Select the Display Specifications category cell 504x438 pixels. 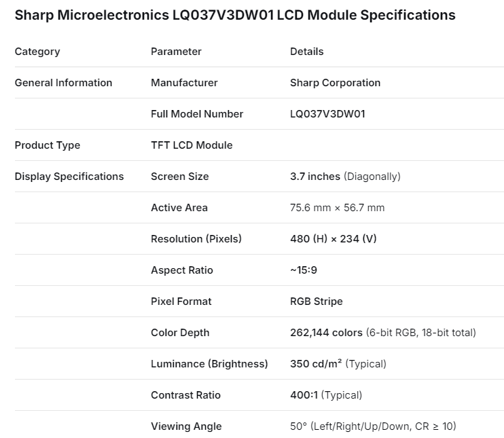(69, 177)
